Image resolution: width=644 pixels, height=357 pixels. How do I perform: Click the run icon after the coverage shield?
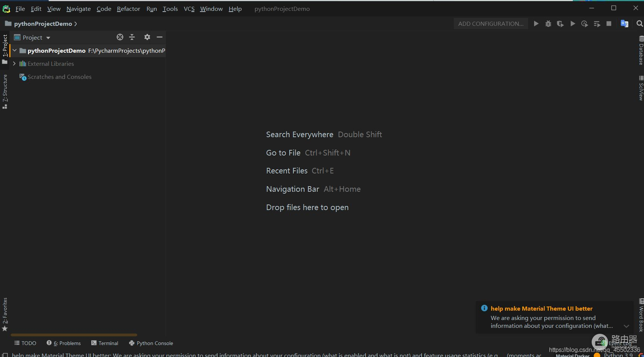573,24
